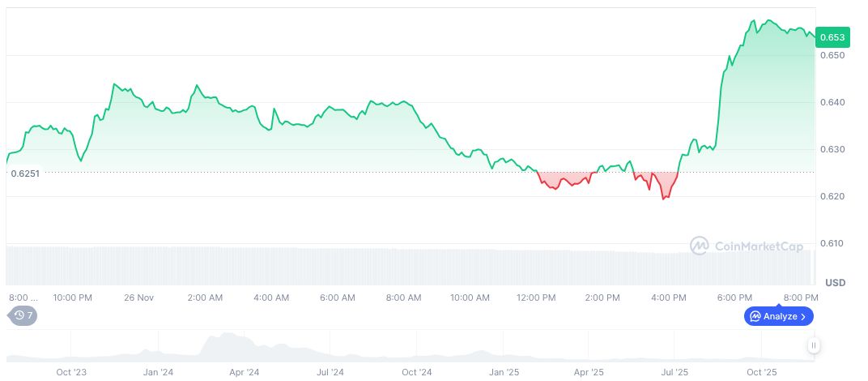
Task: Click the 0.610 price axis label
Action: click(x=832, y=243)
